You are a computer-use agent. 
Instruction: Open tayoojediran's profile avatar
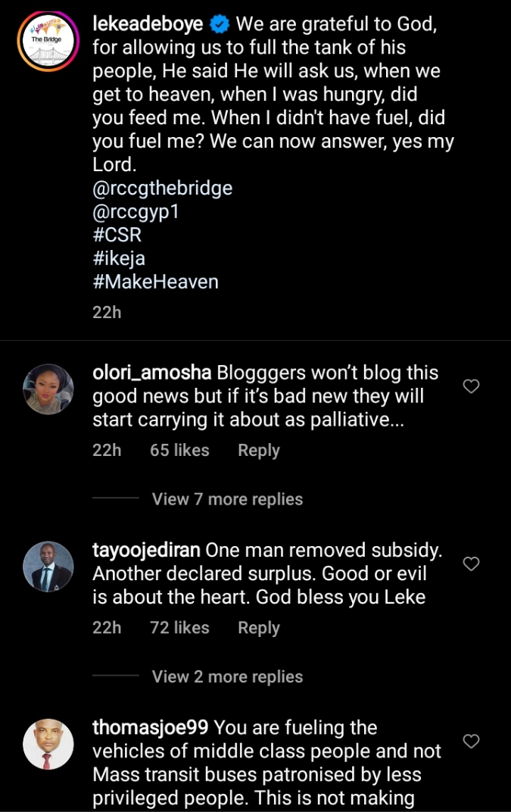(48, 567)
